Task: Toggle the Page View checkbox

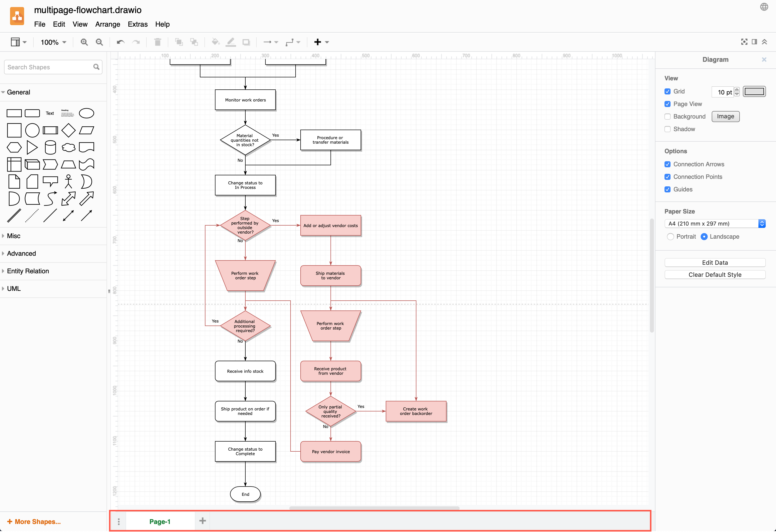Action: coord(668,104)
